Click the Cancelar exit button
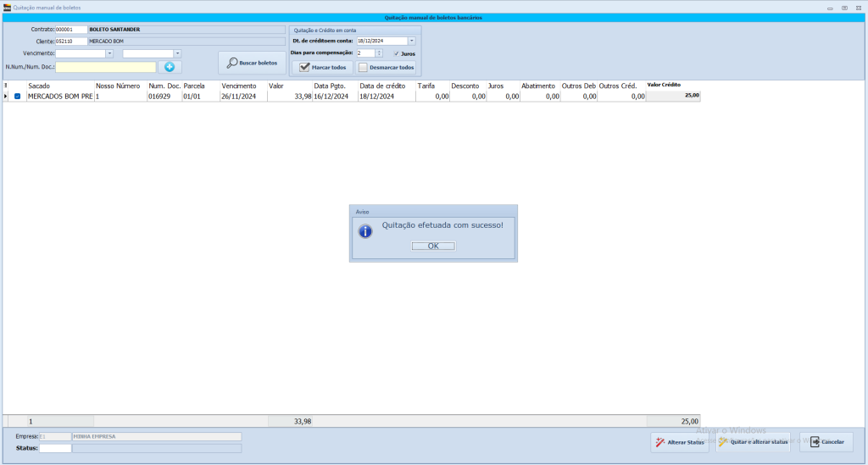868x465 pixels. point(826,442)
